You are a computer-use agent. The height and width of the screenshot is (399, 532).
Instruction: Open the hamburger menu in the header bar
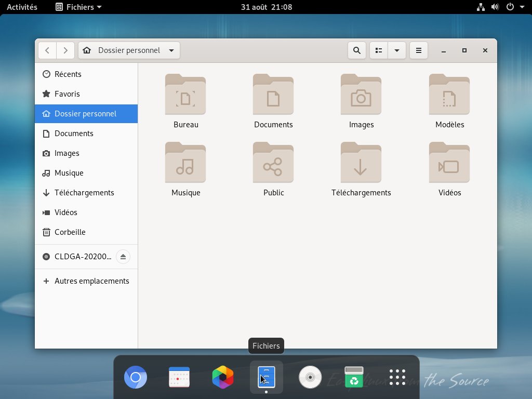coord(419,50)
